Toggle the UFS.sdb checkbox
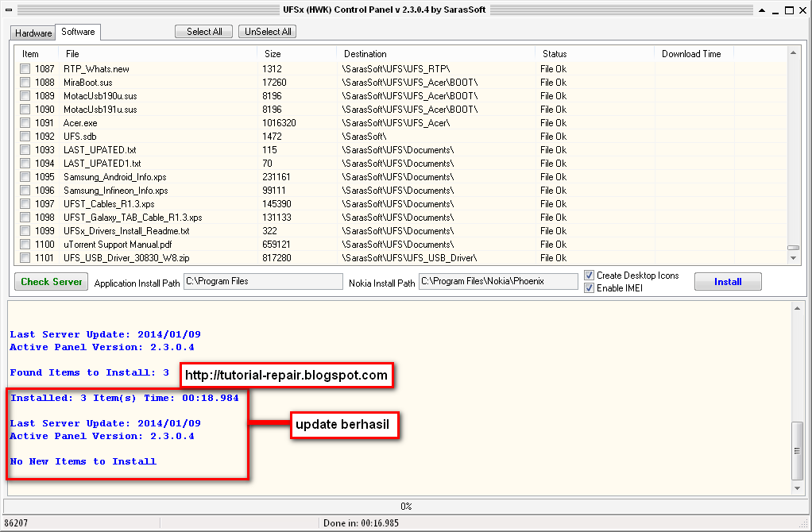The height and width of the screenshot is (532, 812). coord(25,136)
